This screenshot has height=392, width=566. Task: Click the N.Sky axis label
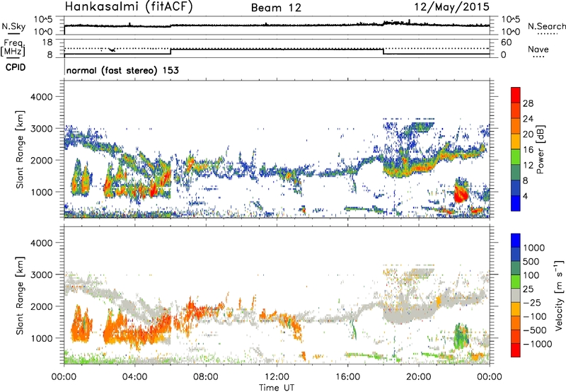[x=13, y=27]
